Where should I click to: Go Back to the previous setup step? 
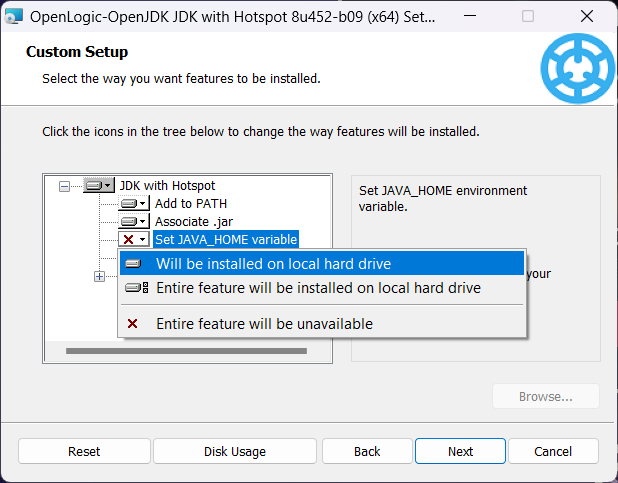(367, 451)
